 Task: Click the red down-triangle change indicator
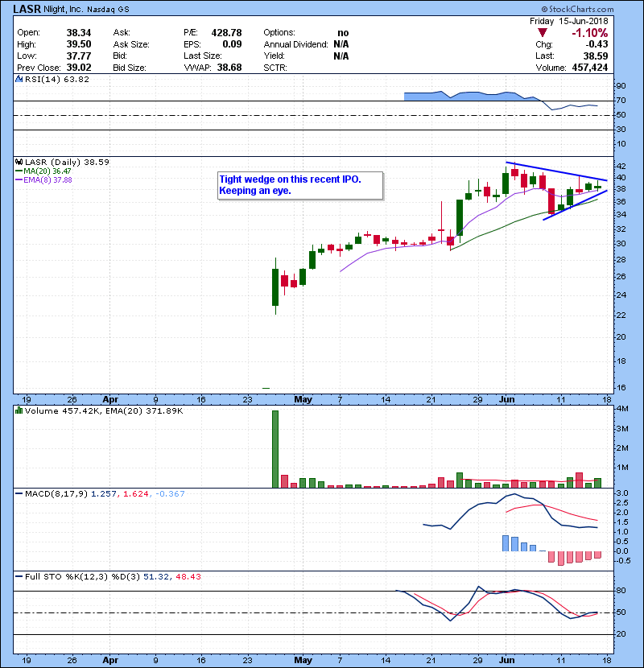(x=542, y=33)
